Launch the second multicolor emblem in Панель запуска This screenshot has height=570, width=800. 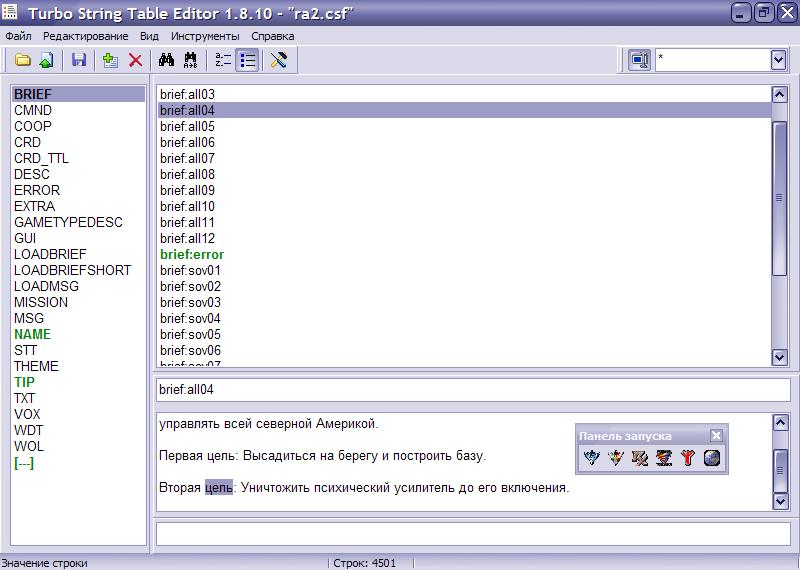pos(616,458)
